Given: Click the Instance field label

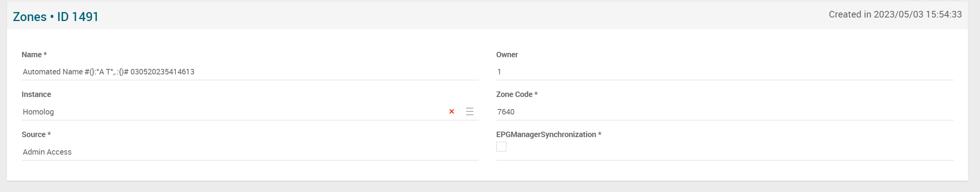Looking at the screenshot, I should [36, 95].
